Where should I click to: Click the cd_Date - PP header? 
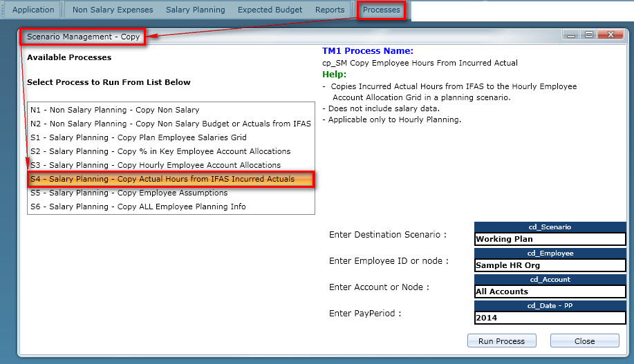coord(550,306)
